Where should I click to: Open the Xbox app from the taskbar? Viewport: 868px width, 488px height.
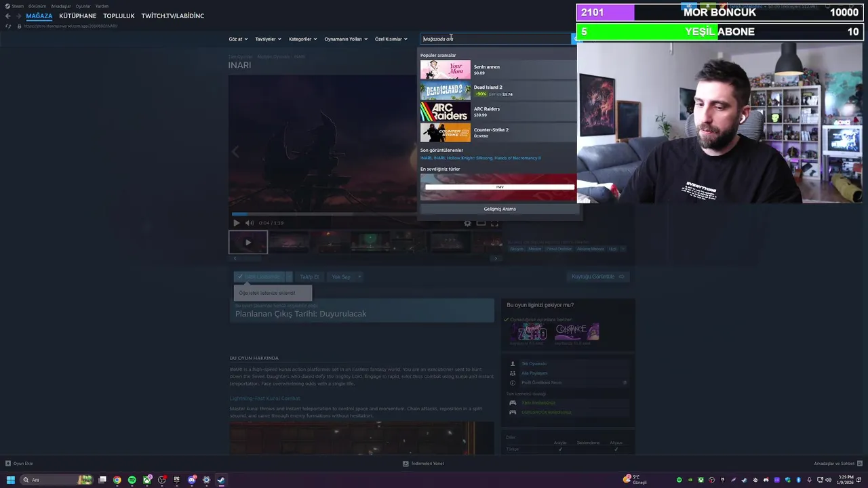pyautogui.click(x=147, y=480)
